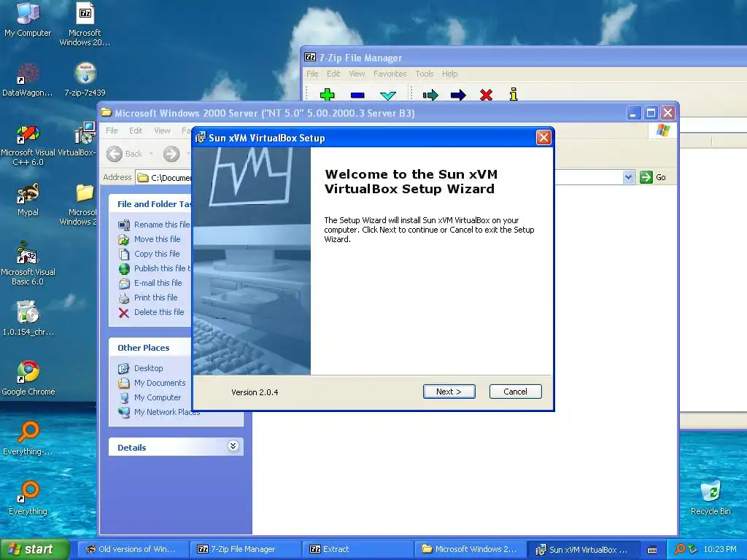Click the Info icon in 7-Zip toolbar

pyautogui.click(x=513, y=94)
